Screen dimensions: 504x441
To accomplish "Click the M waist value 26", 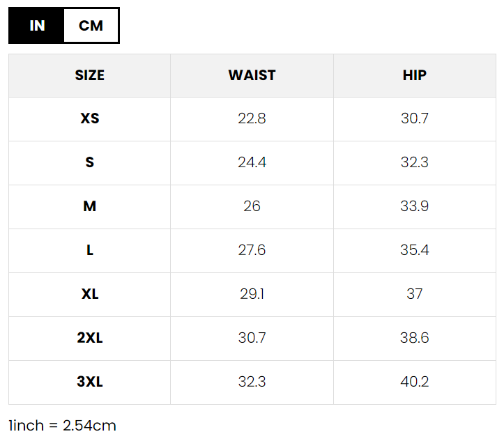I will (252, 206).
